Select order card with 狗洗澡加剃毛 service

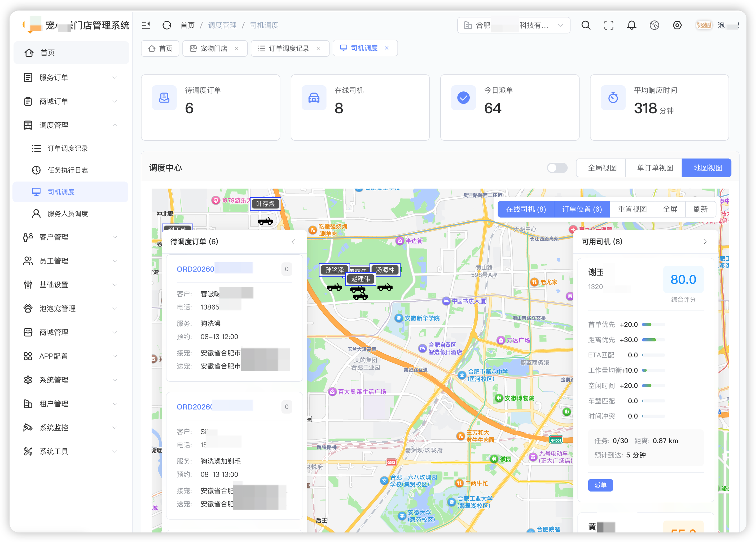tap(234, 455)
